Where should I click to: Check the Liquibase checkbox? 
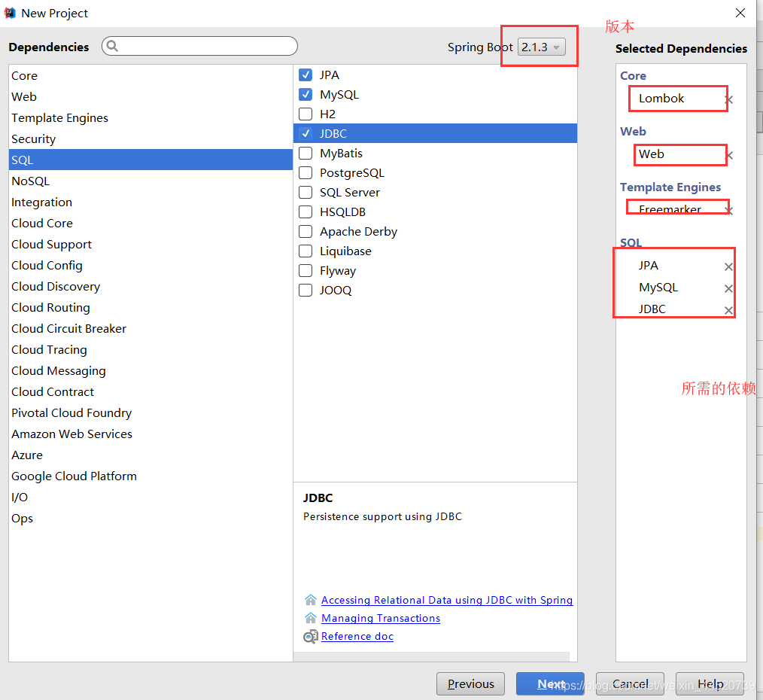pos(306,251)
